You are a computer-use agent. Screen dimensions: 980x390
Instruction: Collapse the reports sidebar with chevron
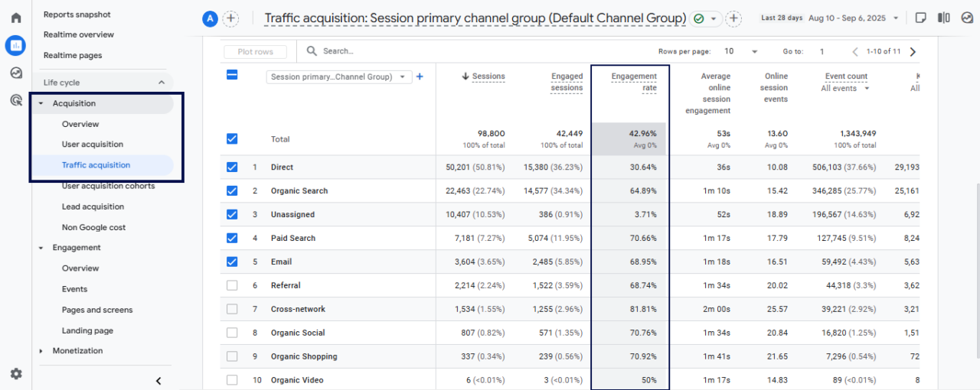158,380
